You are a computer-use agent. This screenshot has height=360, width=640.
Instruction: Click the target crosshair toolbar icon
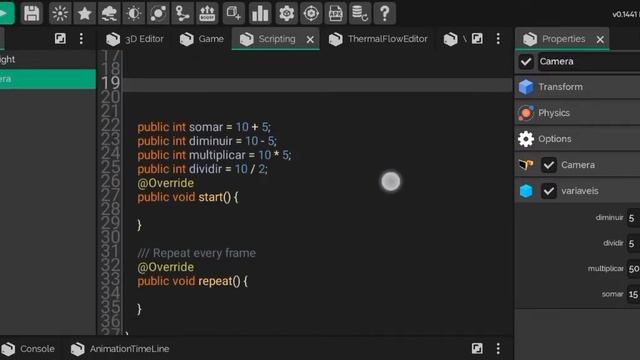pyautogui.click(x=311, y=13)
